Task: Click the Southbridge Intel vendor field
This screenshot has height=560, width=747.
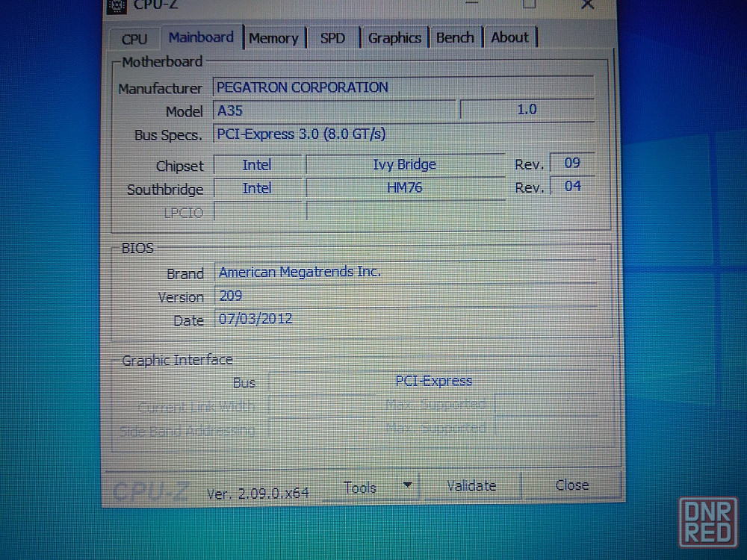Action: 257,188
